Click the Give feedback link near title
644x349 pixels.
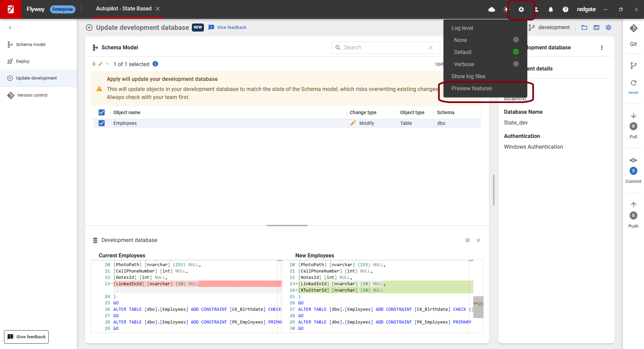click(231, 28)
